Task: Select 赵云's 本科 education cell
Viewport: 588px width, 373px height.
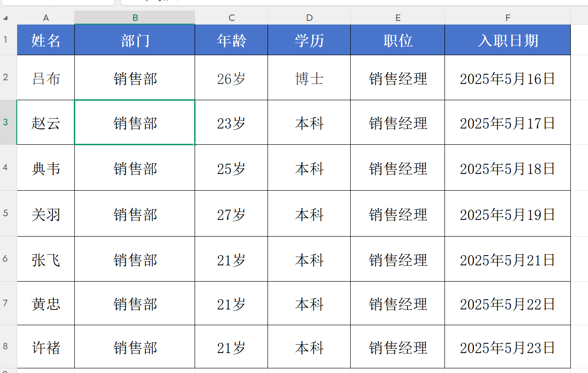Action: tap(309, 122)
